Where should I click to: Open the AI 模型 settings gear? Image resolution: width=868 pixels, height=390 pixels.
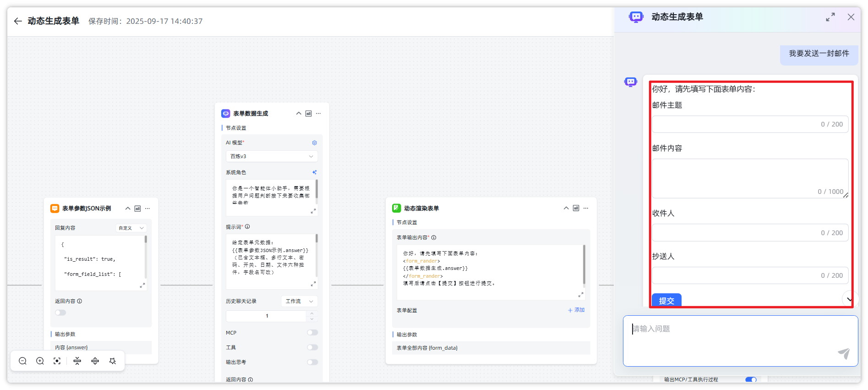(x=315, y=143)
